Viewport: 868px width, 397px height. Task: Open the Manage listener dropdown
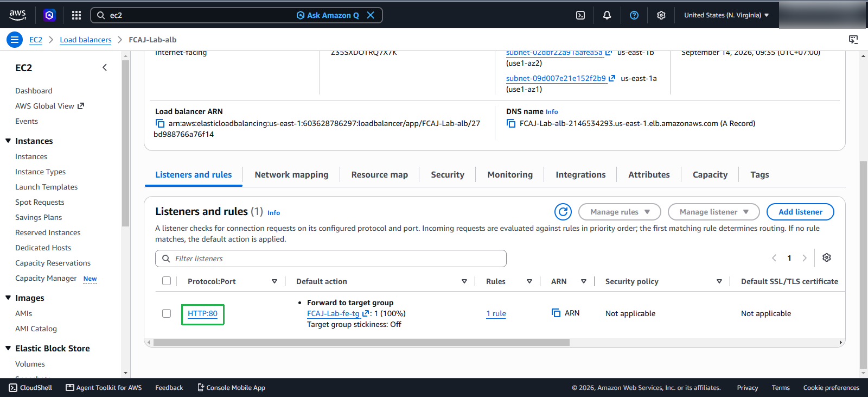click(x=714, y=212)
